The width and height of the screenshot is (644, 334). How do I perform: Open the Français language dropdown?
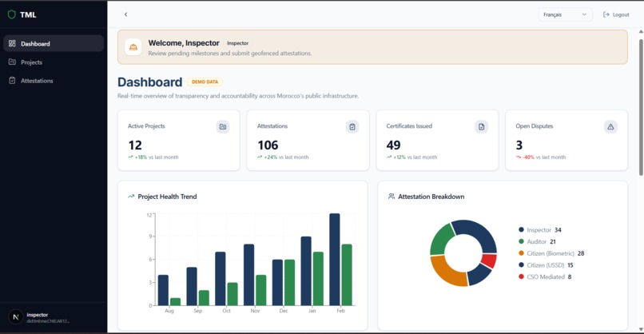(x=565, y=15)
